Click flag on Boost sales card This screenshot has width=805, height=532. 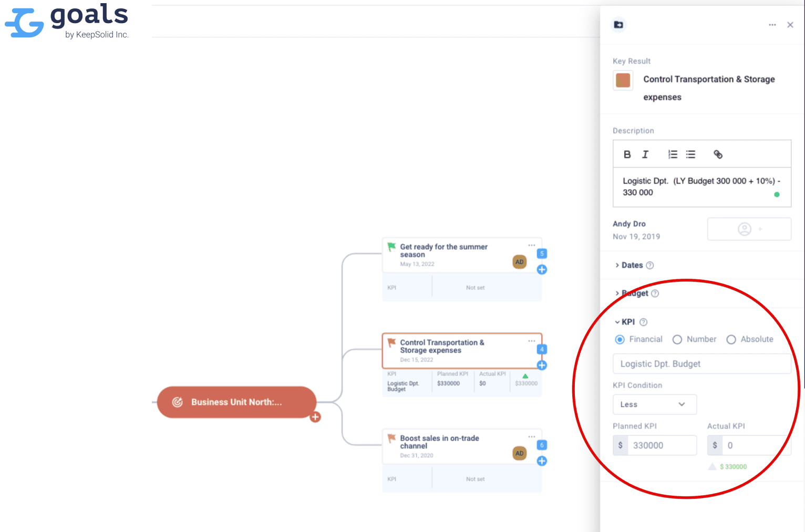[391, 438]
